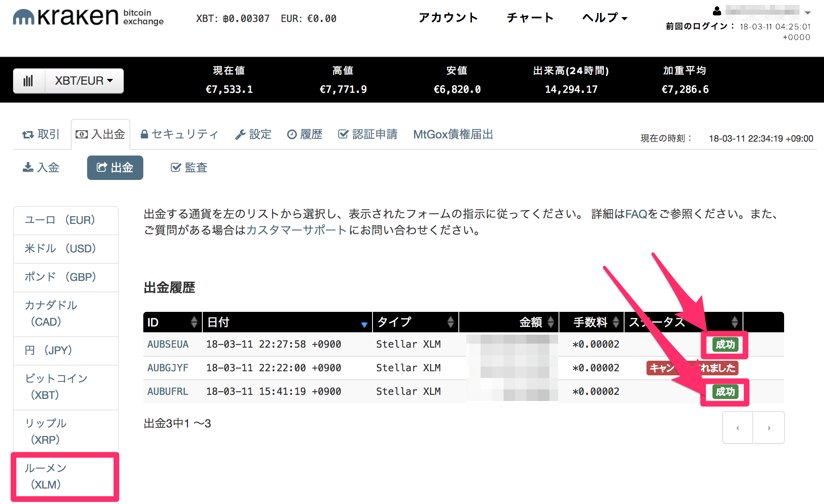Viewport: 824px width, 504px height.
Task: Click 成功 status badge in AUBSEUA row
Action: tap(725, 345)
